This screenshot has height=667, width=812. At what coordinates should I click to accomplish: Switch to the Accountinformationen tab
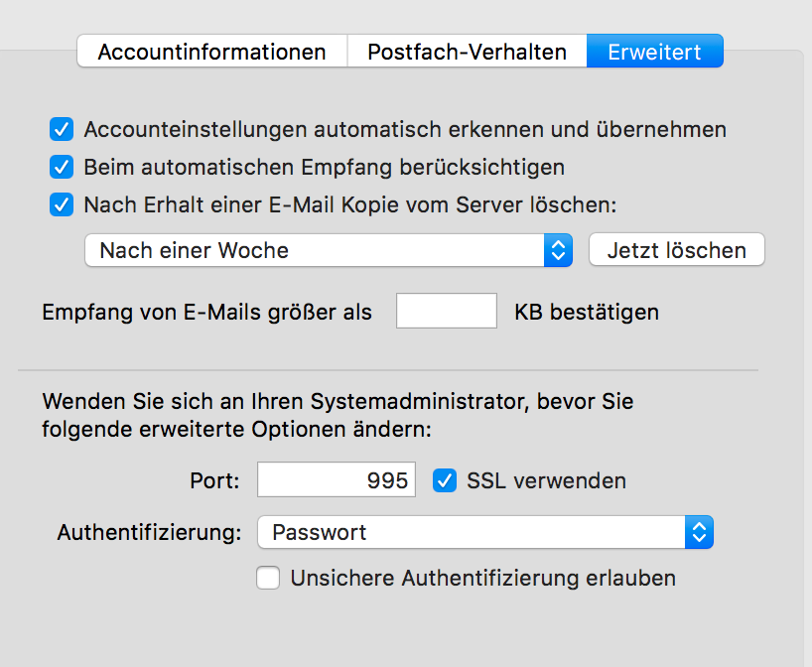pyautogui.click(x=211, y=52)
